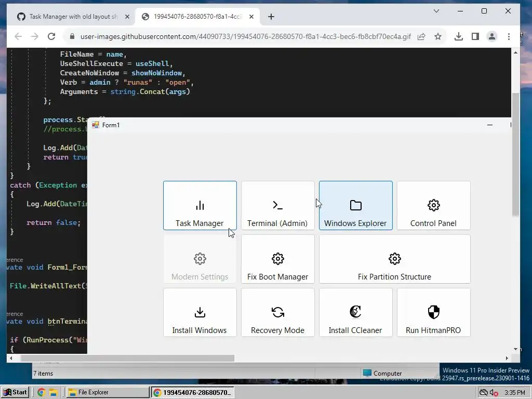The height and width of the screenshot is (399, 532).
Task: Click scroll right arrow at bottom
Action: tap(507, 358)
